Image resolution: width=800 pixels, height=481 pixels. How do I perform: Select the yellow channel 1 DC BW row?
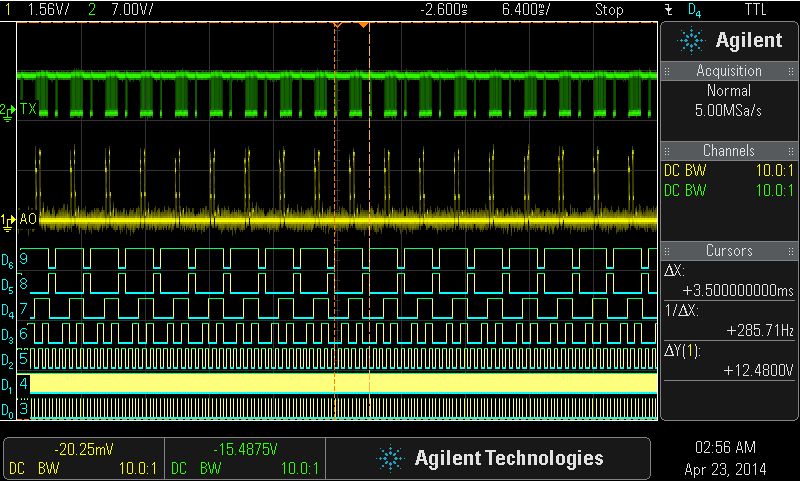[x=729, y=170]
